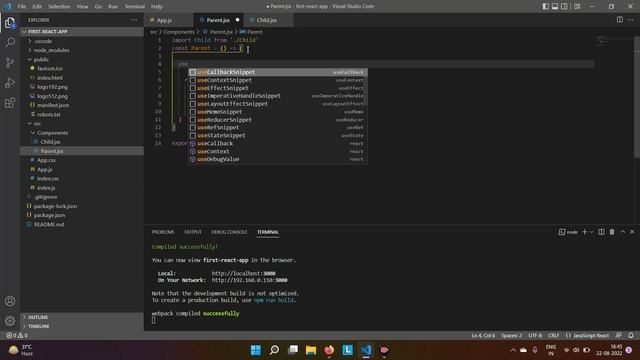Maximize the terminal panel size
Screen dimensions: 640x360
click(x=623, y=232)
